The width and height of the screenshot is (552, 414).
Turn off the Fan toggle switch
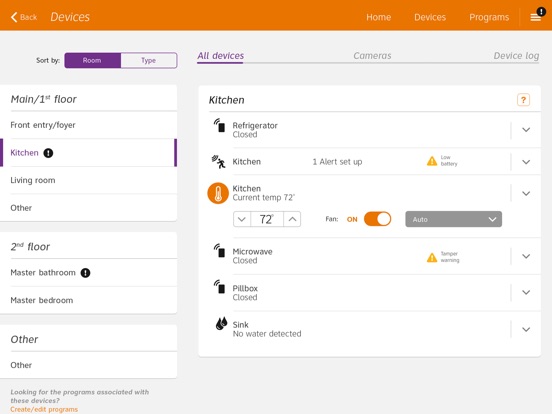[x=377, y=219]
